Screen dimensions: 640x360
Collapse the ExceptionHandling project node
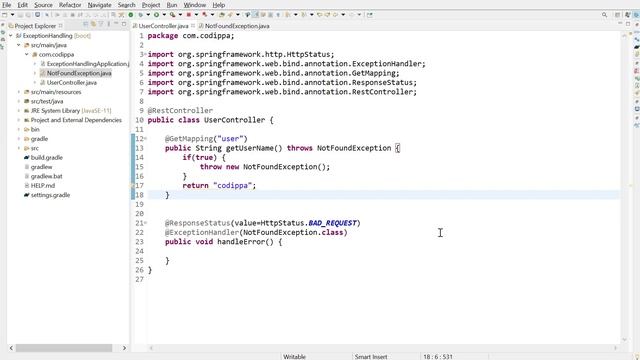click(x=11, y=36)
